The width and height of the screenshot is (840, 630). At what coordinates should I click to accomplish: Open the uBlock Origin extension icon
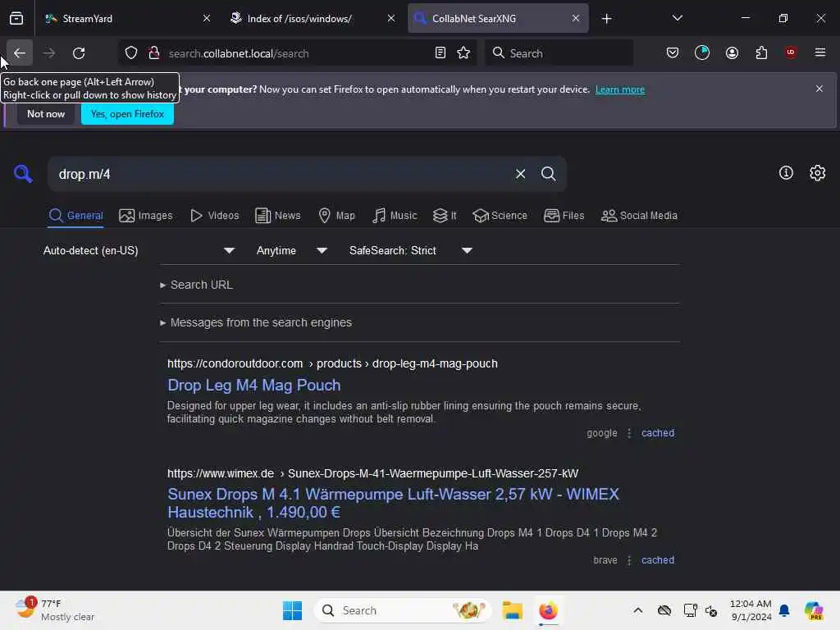click(791, 52)
